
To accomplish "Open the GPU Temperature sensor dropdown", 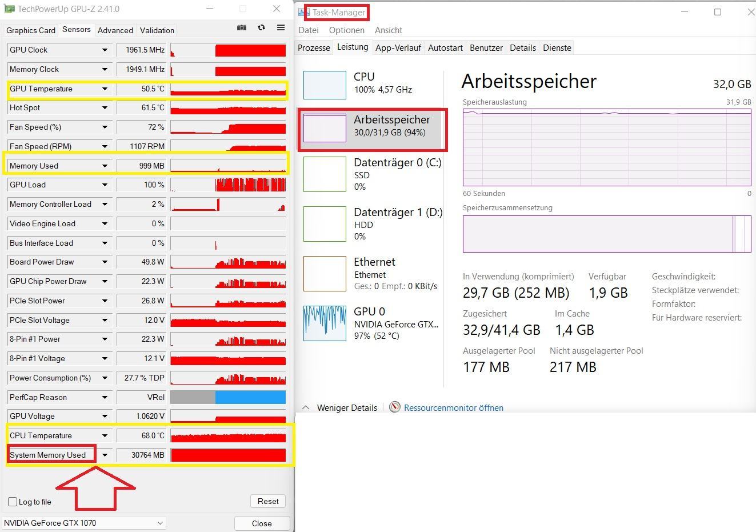I will point(105,89).
